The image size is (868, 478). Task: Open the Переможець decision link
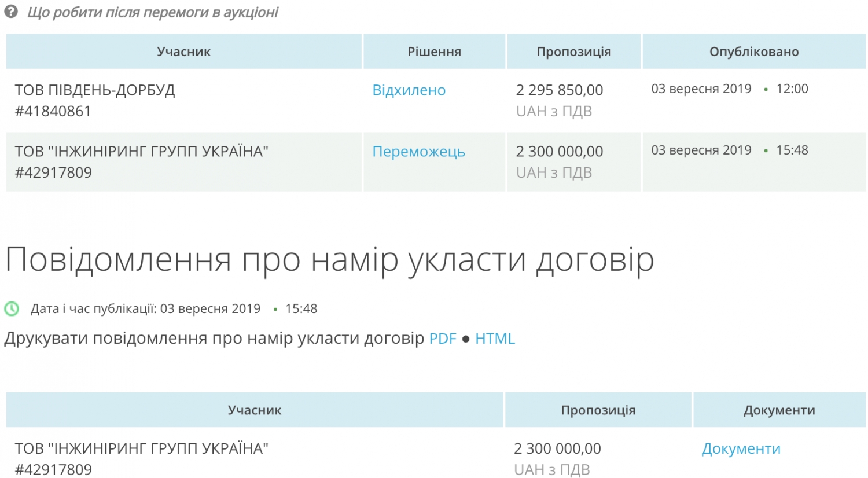tap(418, 152)
